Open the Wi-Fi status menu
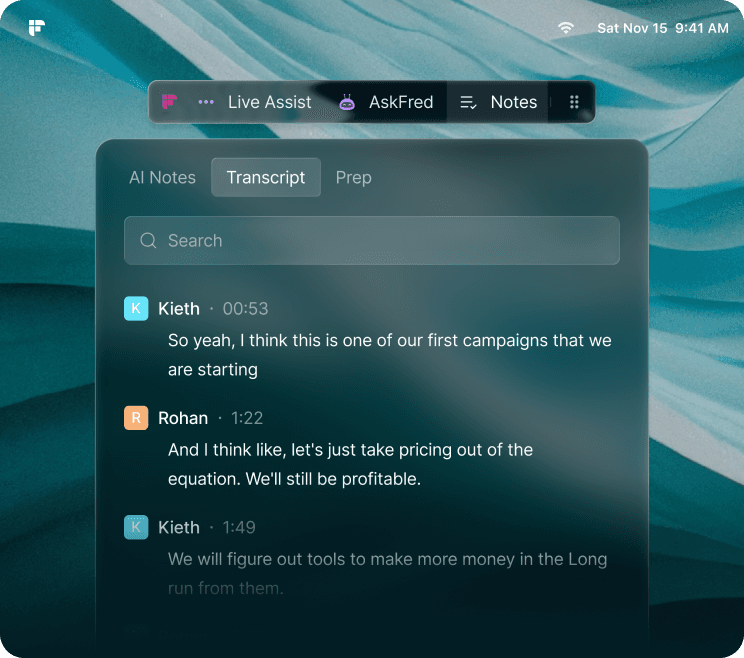Viewport: 744px width, 658px height. click(566, 28)
